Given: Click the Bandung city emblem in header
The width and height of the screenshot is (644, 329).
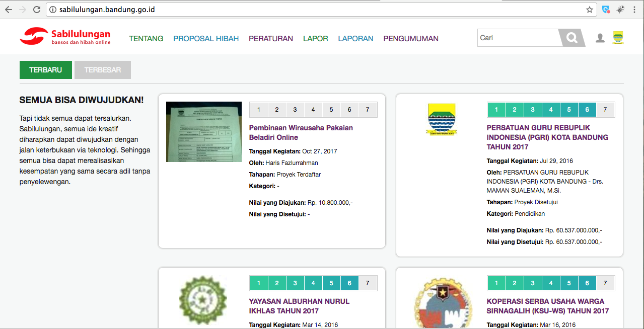Looking at the screenshot, I should click(x=618, y=38).
